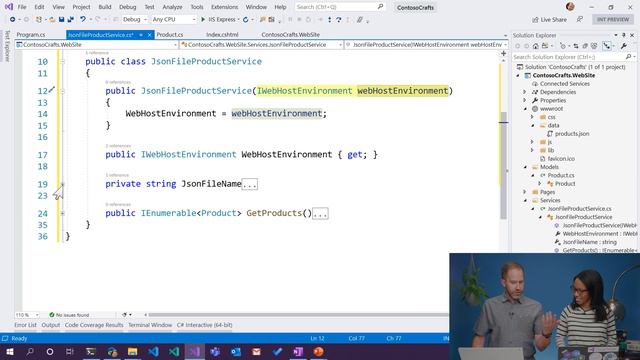Switch to the Program.cs tab
Screen dimensions: 640x360
[x=31, y=35]
